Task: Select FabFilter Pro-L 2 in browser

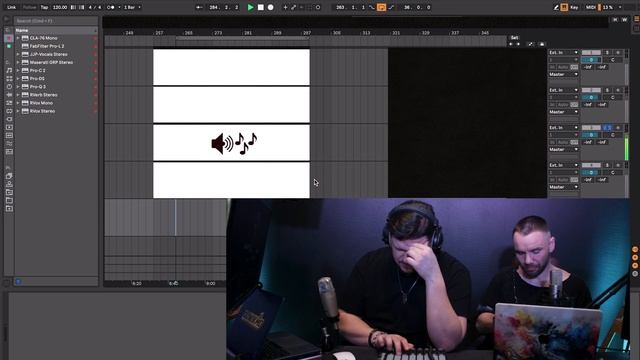Action: tap(47, 46)
